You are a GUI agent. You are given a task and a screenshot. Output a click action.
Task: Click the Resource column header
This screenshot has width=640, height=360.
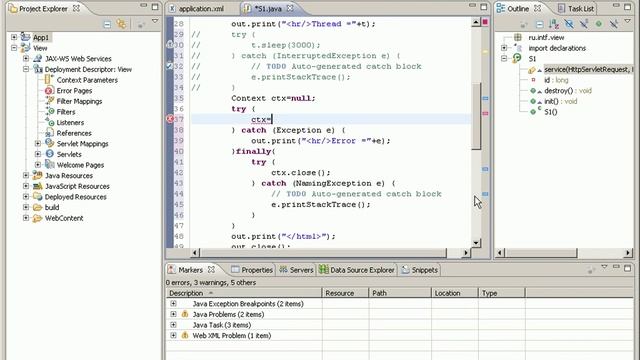[345, 293]
